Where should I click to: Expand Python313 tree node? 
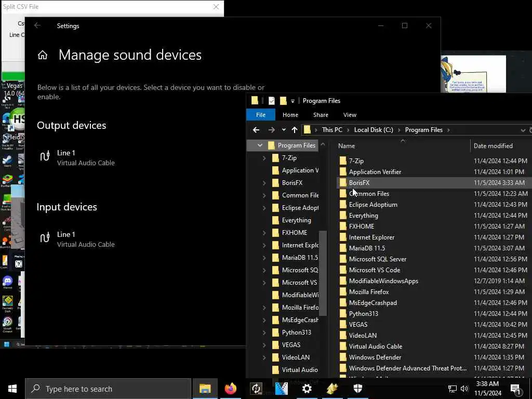click(x=264, y=332)
